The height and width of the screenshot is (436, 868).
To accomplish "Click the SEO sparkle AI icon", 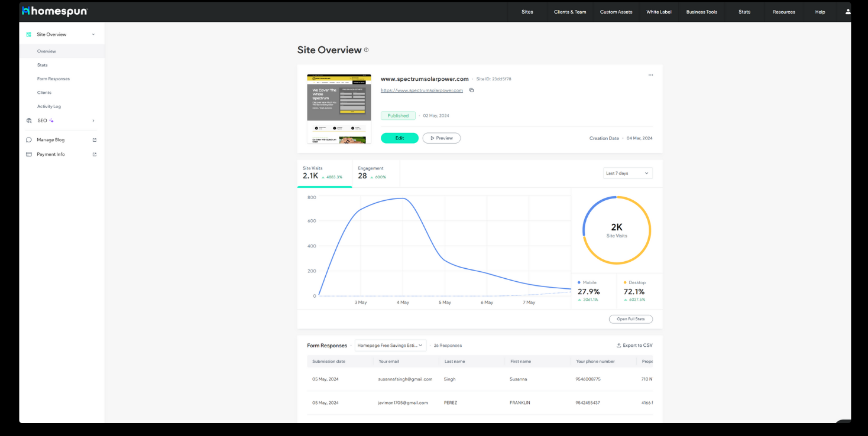I will click(51, 121).
